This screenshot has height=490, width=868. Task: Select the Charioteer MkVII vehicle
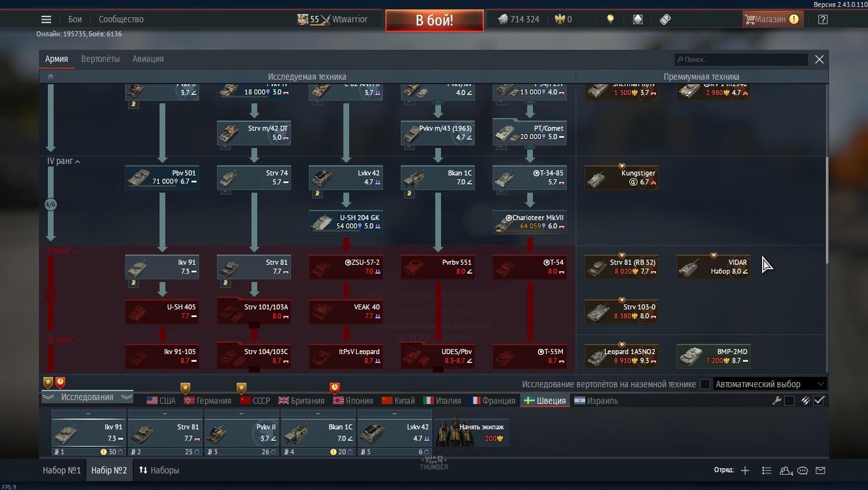(x=530, y=222)
